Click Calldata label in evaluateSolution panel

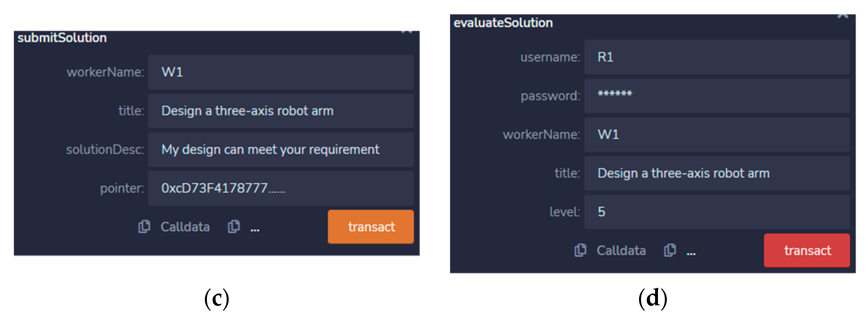click(621, 250)
